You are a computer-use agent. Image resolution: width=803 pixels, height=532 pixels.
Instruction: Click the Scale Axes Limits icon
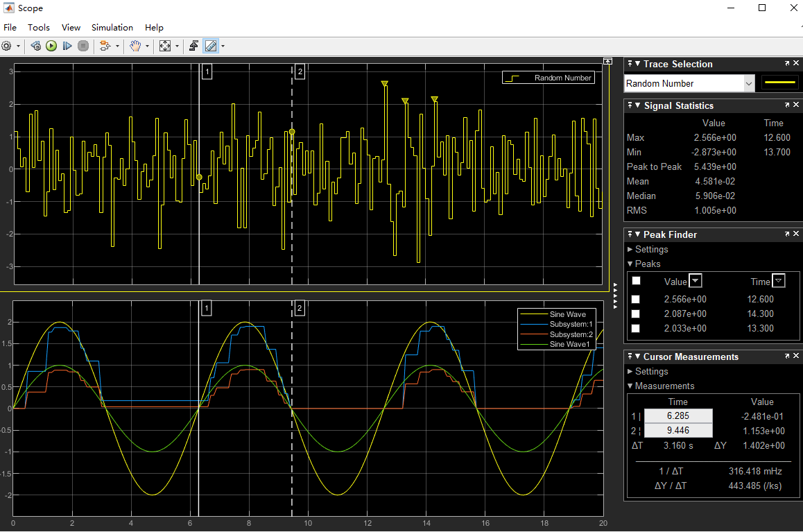pos(165,46)
